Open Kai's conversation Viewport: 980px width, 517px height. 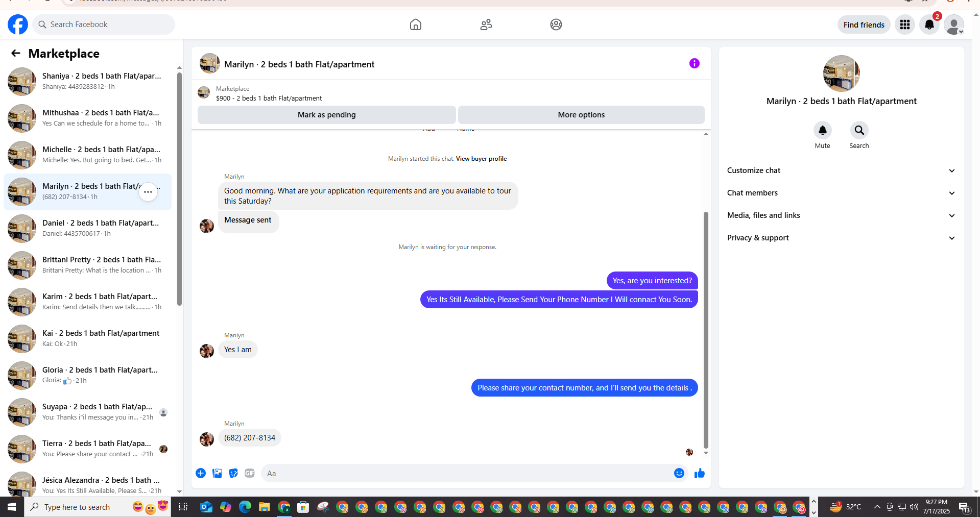88,339
